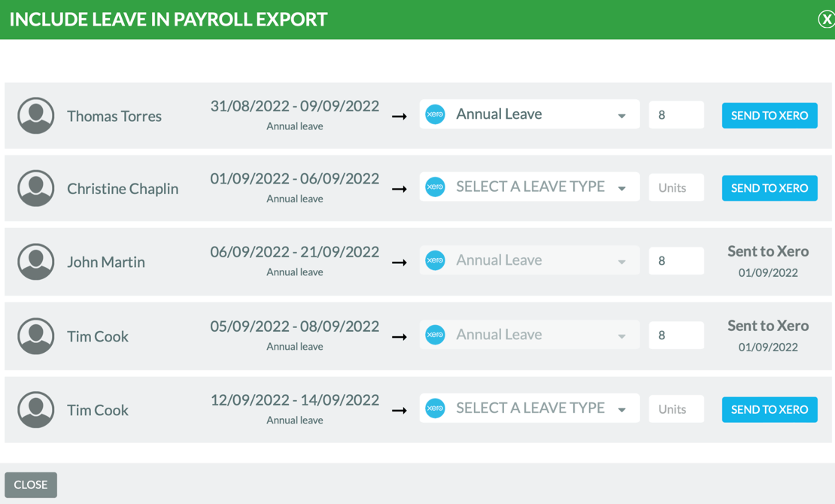
Task: Click John Martin's profile avatar
Action: point(36,262)
